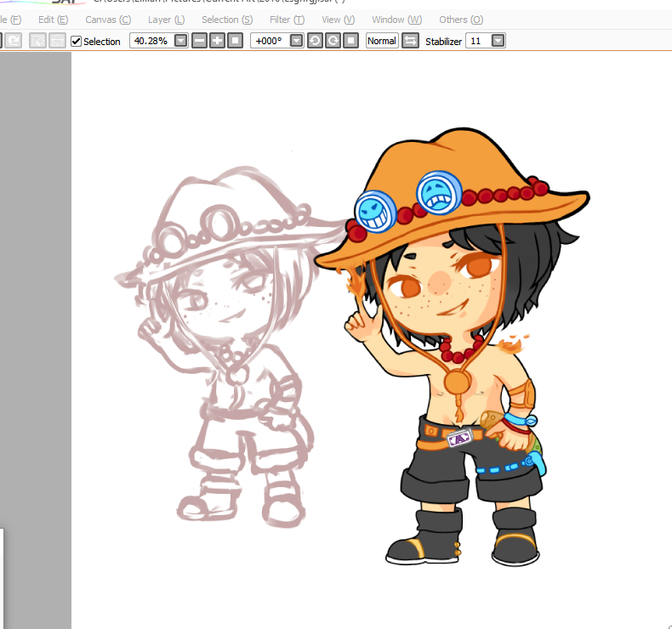Flip the view horizontally icon

point(410,41)
